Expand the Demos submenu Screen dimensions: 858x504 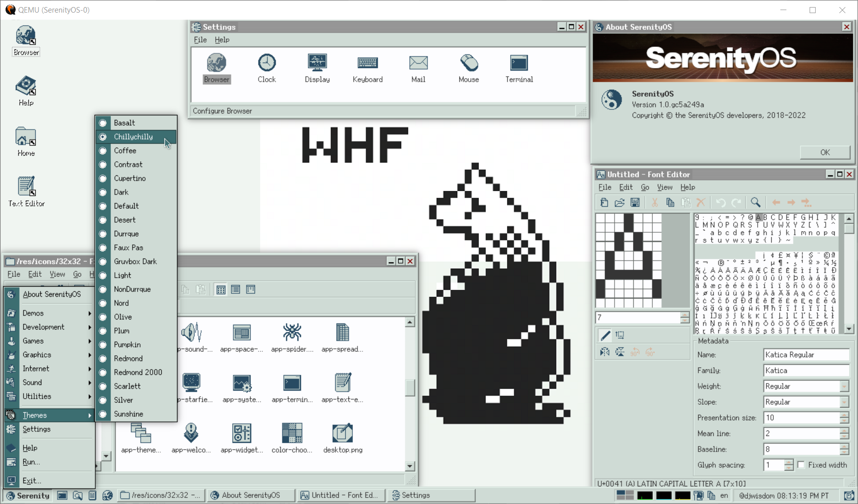click(x=49, y=313)
